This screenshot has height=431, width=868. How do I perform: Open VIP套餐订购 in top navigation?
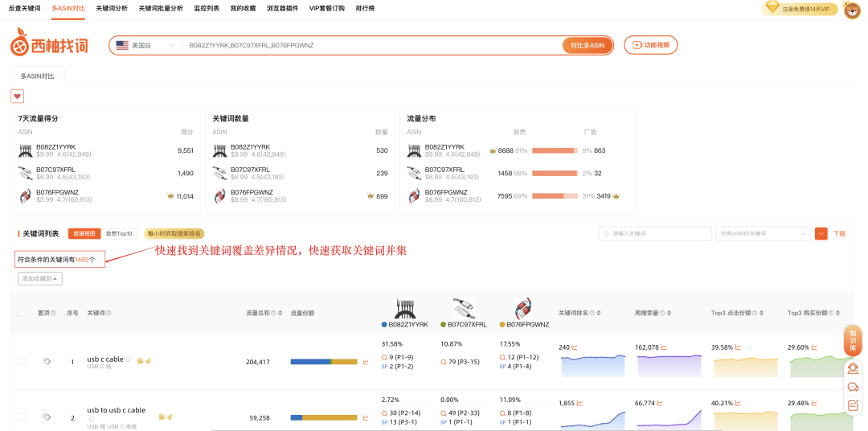click(326, 8)
